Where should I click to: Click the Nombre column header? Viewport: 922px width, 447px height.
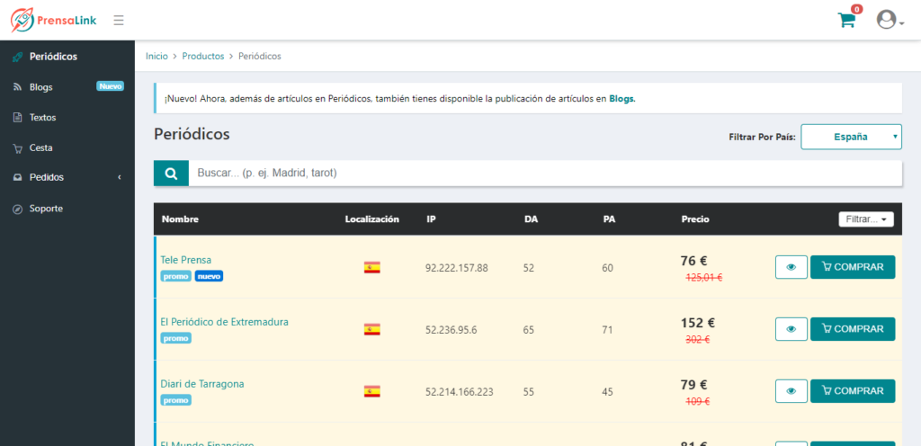(180, 219)
